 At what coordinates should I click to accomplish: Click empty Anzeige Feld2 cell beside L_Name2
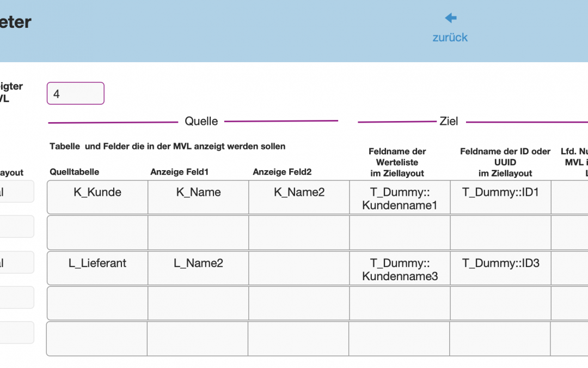pos(298,268)
